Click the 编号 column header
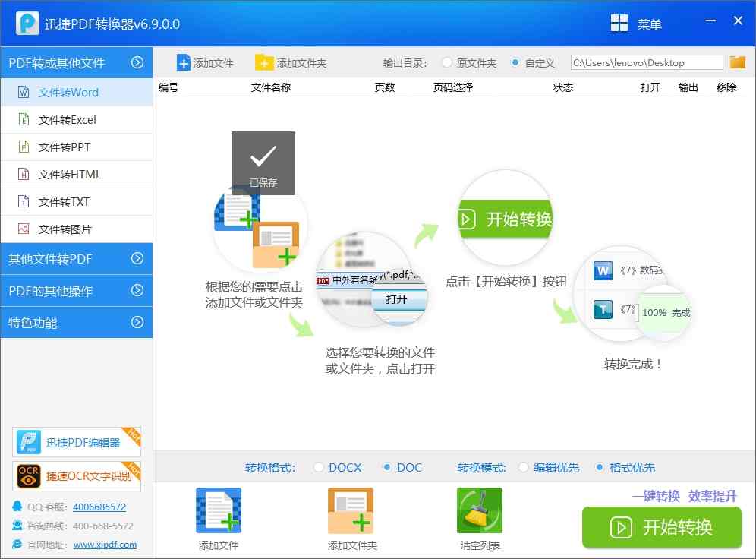756x559 pixels. (x=169, y=87)
